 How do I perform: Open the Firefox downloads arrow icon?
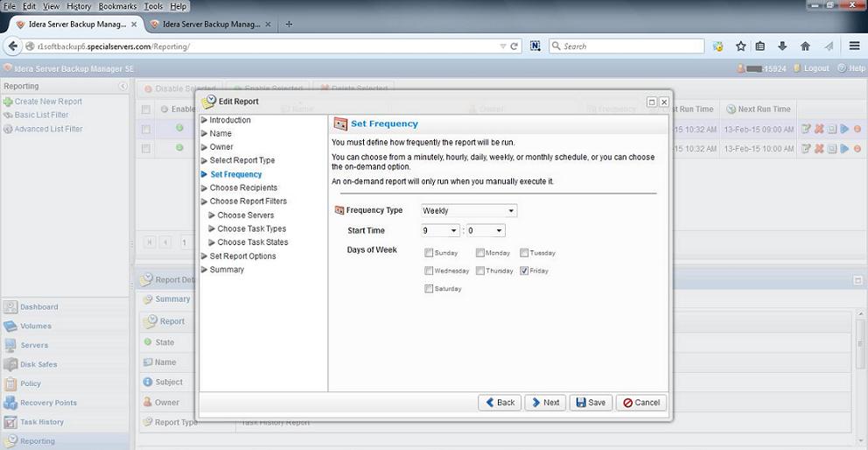tap(782, 46)
